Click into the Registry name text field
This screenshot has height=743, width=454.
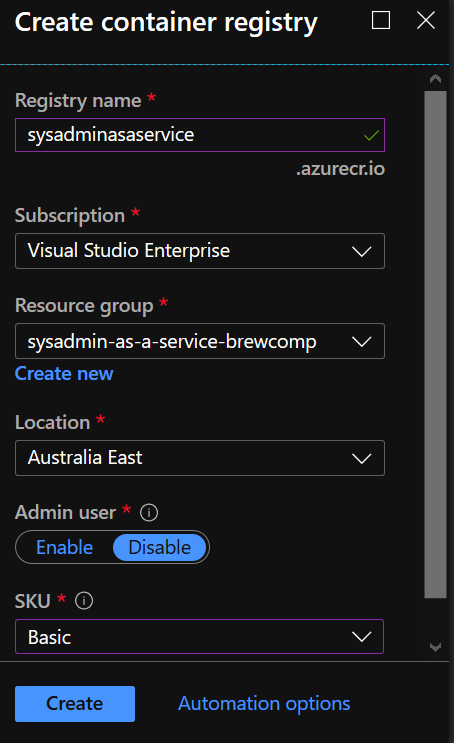point(200,135)
